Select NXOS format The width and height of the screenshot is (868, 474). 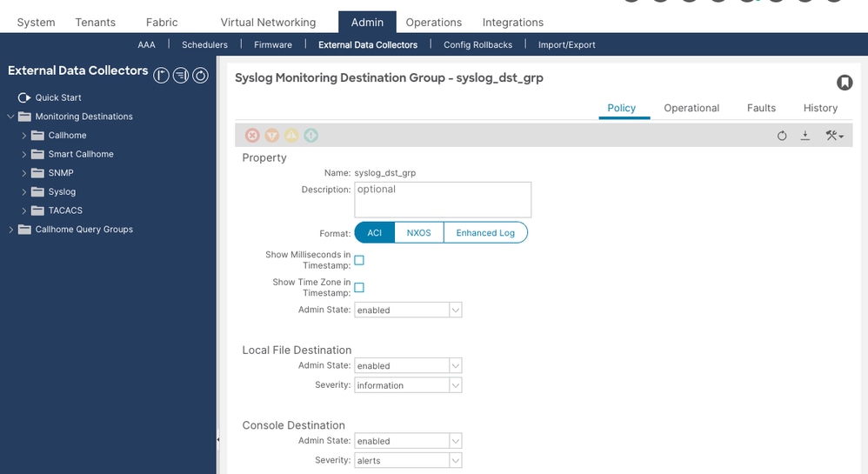419,232
